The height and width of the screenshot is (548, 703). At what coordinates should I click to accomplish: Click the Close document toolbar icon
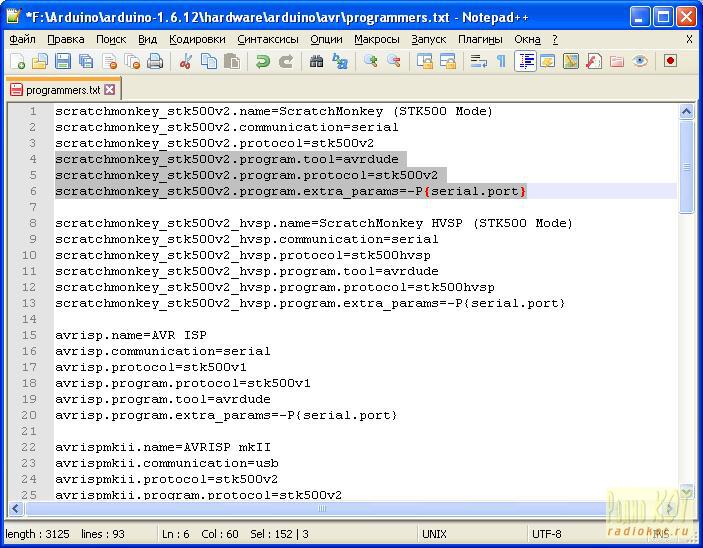click(109, 61)
